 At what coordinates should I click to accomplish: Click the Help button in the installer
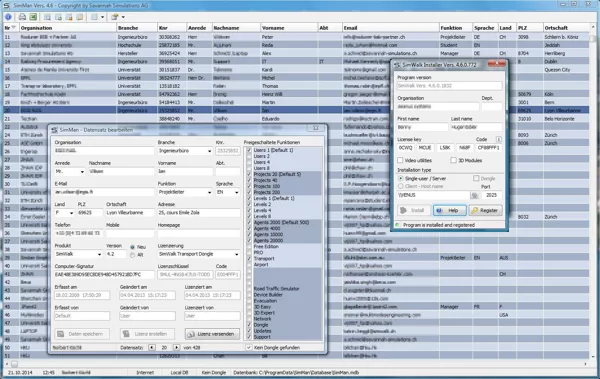click(x=450, y=211)
